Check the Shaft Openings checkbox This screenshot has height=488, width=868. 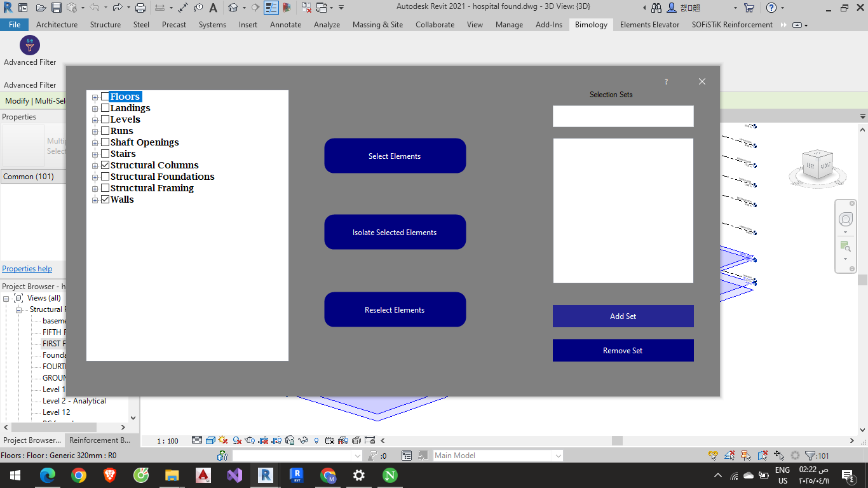coord(105,142)
